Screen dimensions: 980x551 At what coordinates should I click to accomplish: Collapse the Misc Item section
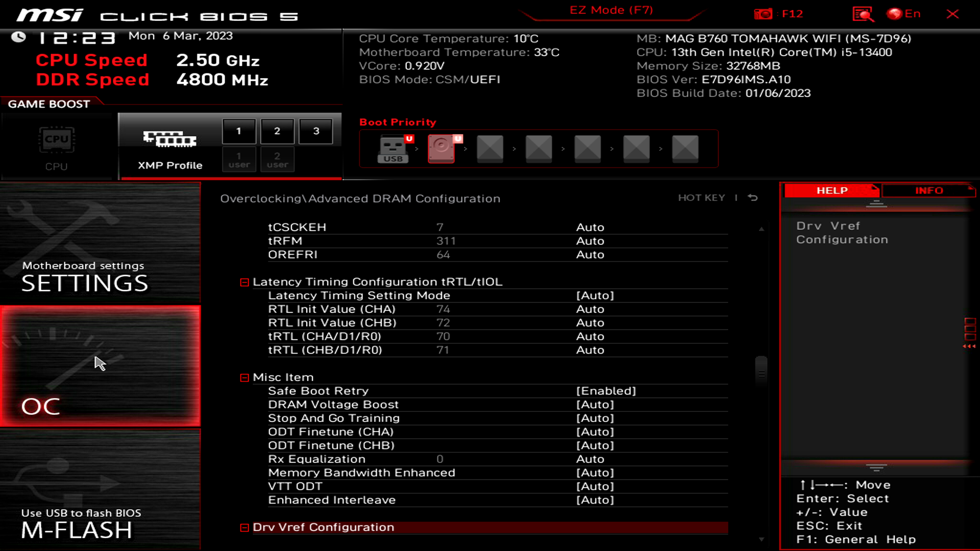coord(244,378)
